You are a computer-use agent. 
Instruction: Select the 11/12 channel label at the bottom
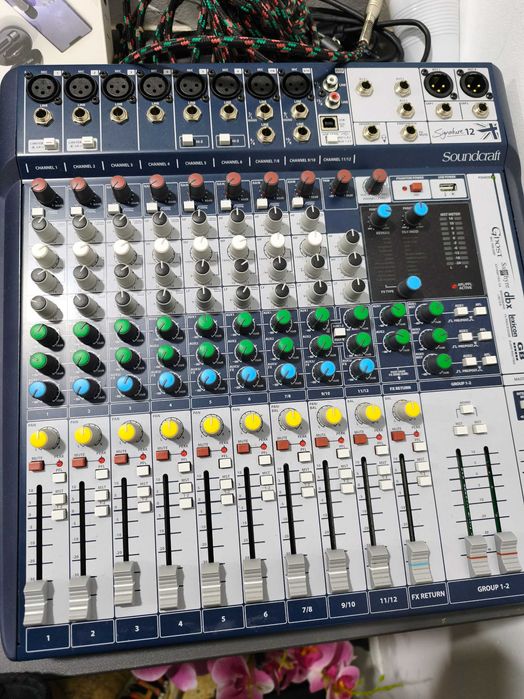coord(388,600)
